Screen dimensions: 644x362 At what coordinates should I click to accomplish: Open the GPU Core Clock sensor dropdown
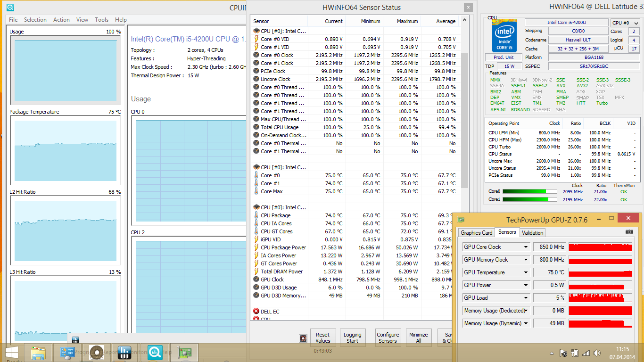coord(526,247)
